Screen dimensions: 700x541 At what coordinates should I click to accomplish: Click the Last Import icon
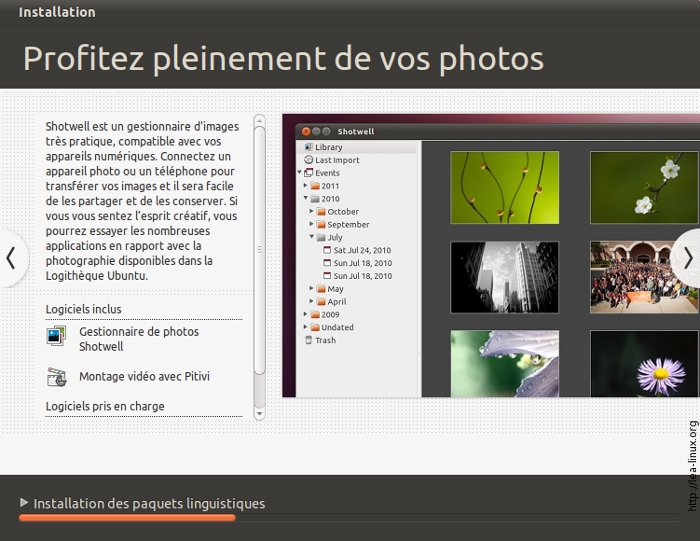pyautogui.click(x=308, y=160)
